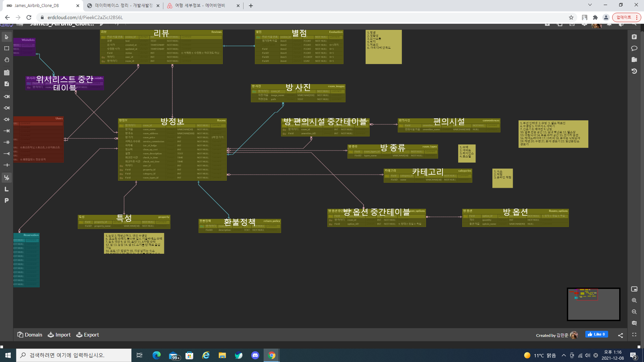Show hidden system tray icons
This screenshot has width=644, height=362.
pos(563,355)
